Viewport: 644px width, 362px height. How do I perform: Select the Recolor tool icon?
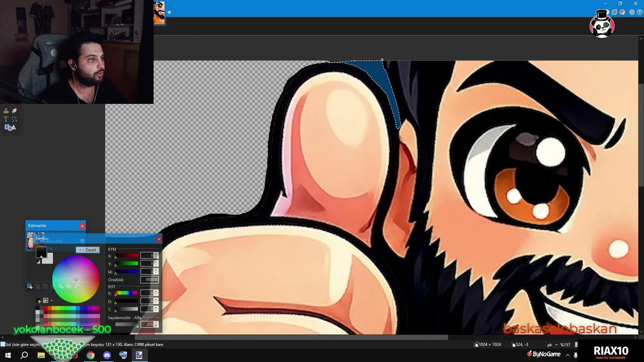(x=14, y=111)
